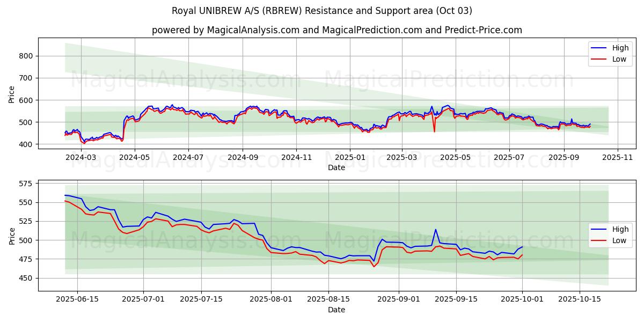Click the 2025-11 tick on top axis
Viewport: 644px width, 322px height.
[618, 157]
